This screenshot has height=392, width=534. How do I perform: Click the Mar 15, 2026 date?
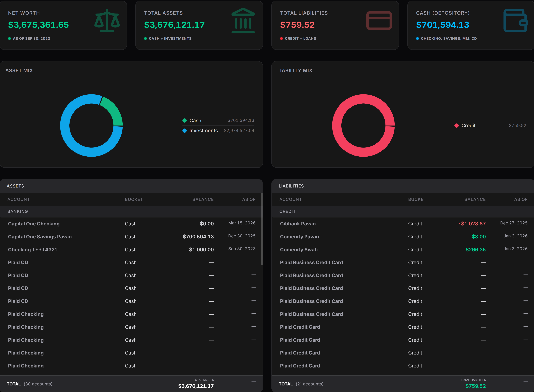242,223
